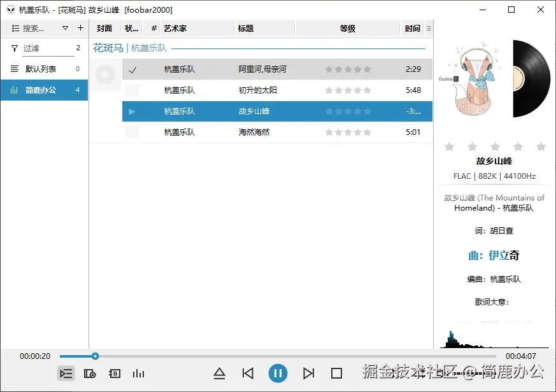Image resolution: width=556 pixels, height=392 pixels.
Task: Click the + button to add a playlist
Action: click(x=81, y=28)
